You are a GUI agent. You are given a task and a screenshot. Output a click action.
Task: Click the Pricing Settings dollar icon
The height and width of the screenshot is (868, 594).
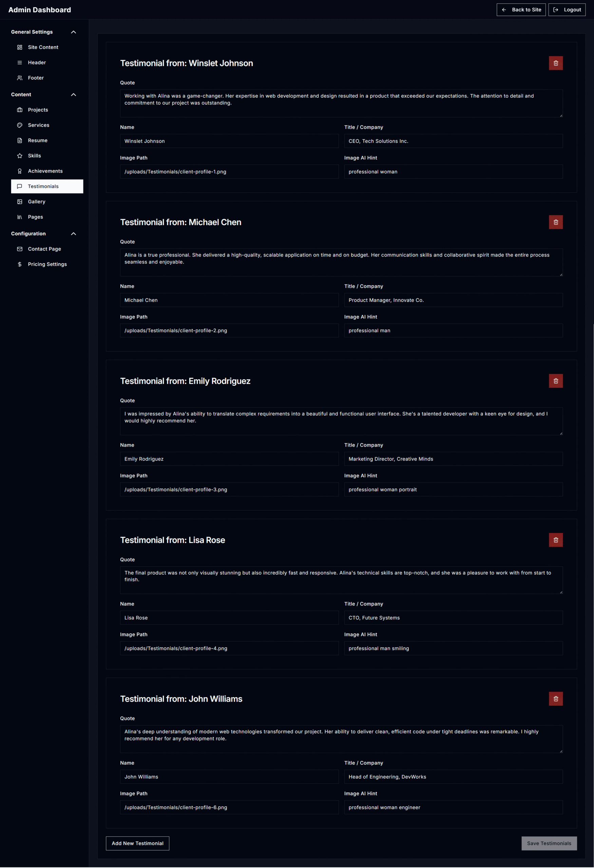coord(20,264)
